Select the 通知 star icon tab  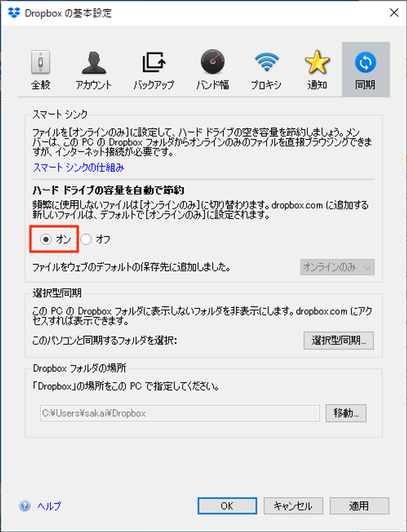[x=317, y=62]
